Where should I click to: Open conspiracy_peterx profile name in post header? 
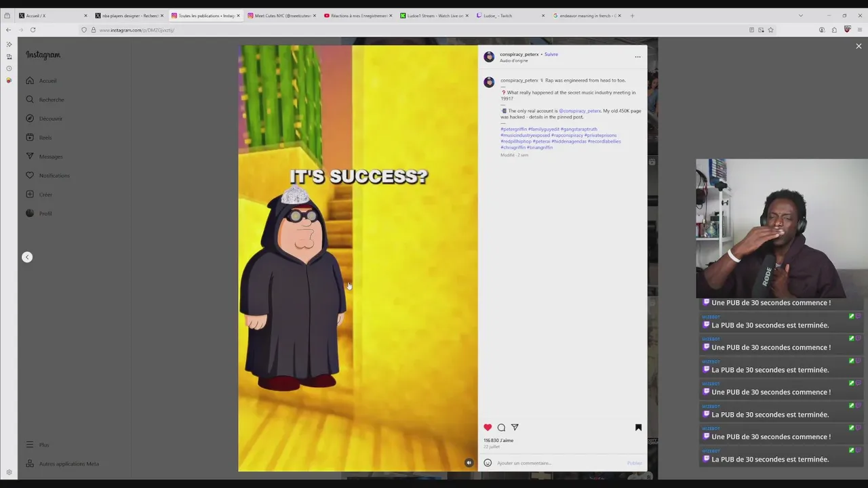519,54
